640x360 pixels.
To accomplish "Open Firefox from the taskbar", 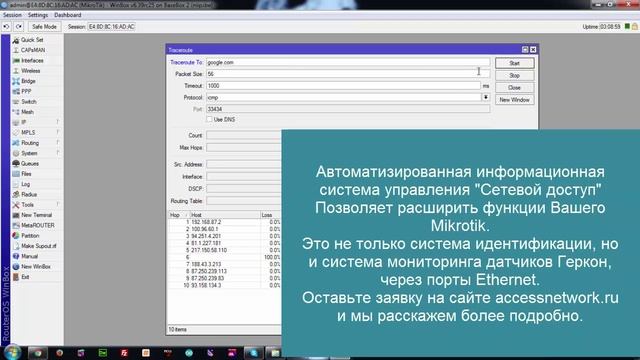I will [60, 353].
